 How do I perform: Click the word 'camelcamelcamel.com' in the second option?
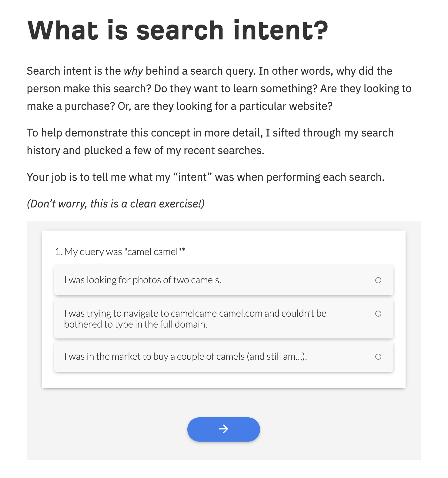216,313
